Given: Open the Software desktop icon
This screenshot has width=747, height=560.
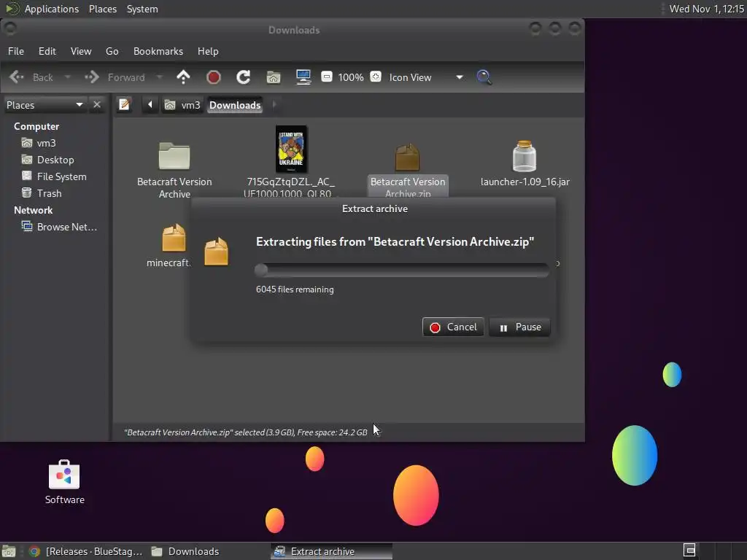Looking at the screenshot, I should click(64, 482).
